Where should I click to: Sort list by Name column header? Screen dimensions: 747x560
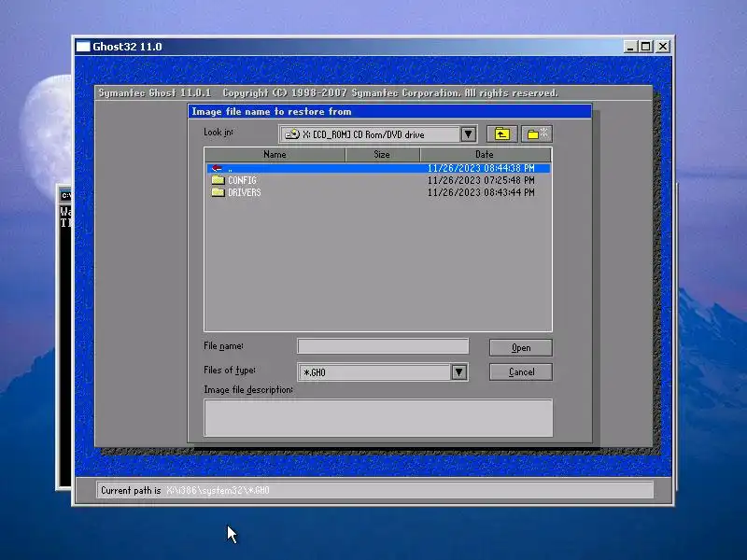(275, 154)
